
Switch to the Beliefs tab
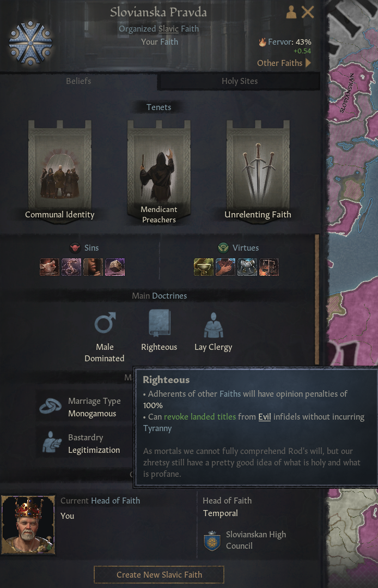click(78, 81)
